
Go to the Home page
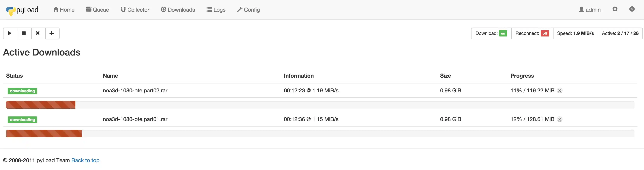[64, 10]
